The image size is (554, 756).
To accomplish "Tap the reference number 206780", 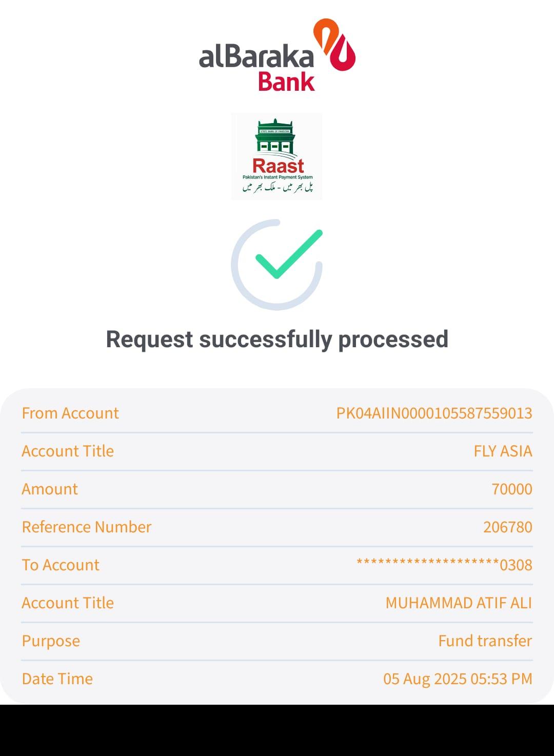I will pyautogui.click(x=507, y=527).
